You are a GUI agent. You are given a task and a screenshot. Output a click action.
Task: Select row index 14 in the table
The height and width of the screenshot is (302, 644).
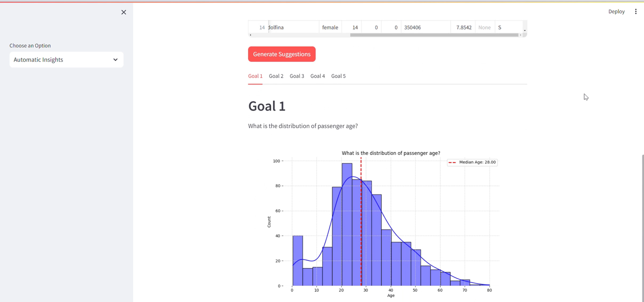[x=262, y=27]
